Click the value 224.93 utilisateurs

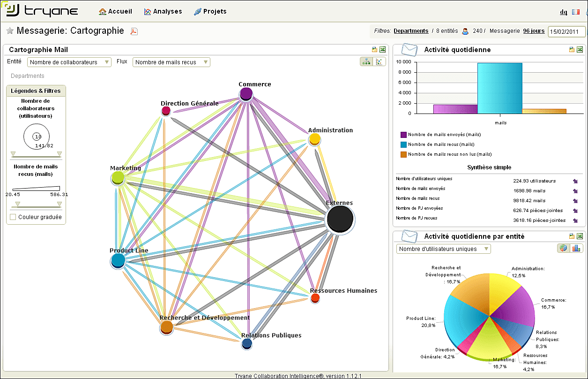pyautogui.click(x=535, y=181)
